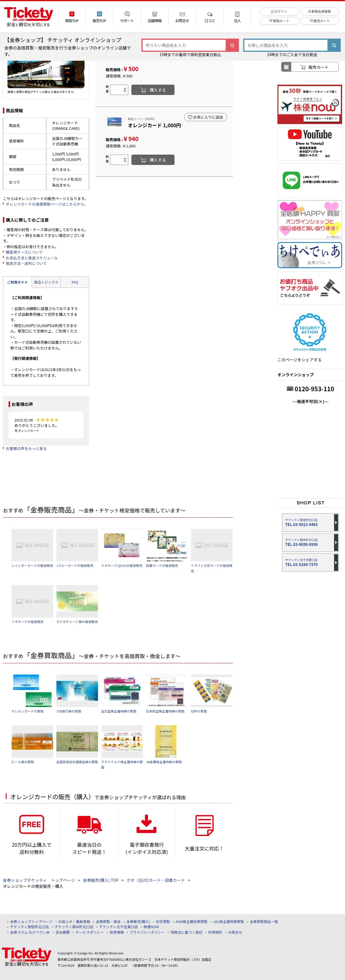
Task: Switch to 商品トピックス tab
Action: pos(46,282)
